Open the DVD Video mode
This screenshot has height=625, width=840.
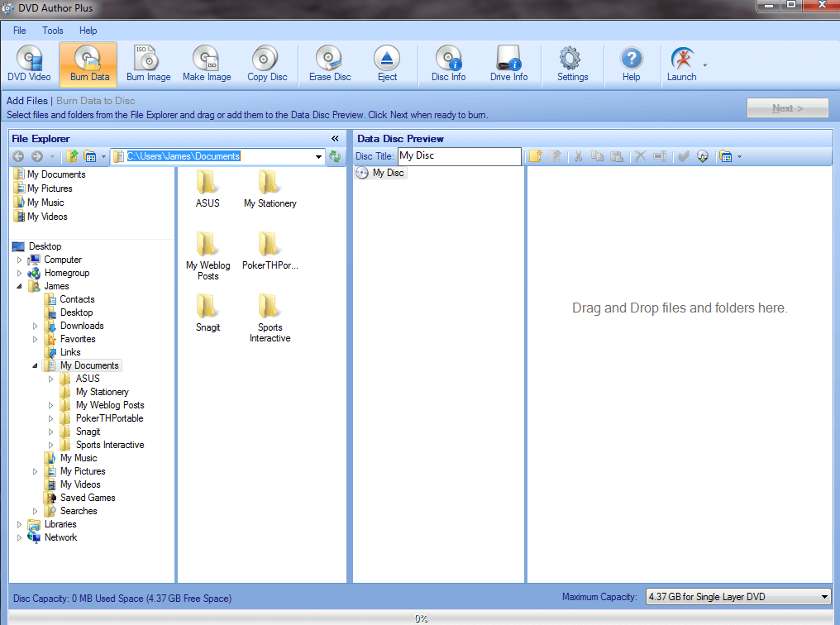[30, 64]
